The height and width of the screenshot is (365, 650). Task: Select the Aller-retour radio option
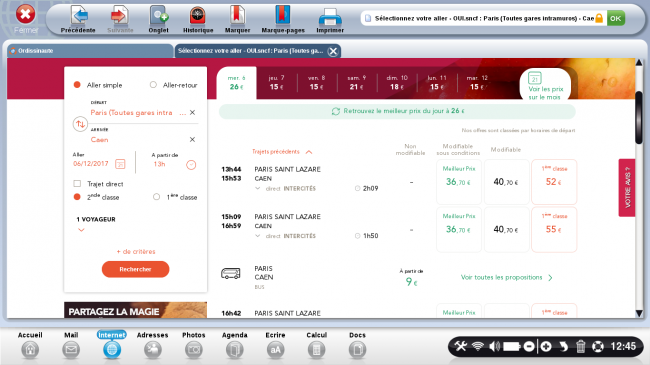coord(153,85)
